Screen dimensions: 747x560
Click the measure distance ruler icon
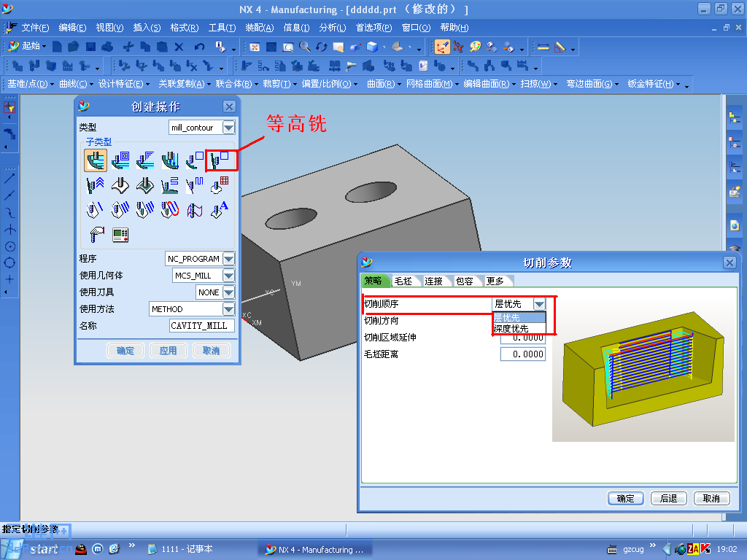(x=543, y=47)
